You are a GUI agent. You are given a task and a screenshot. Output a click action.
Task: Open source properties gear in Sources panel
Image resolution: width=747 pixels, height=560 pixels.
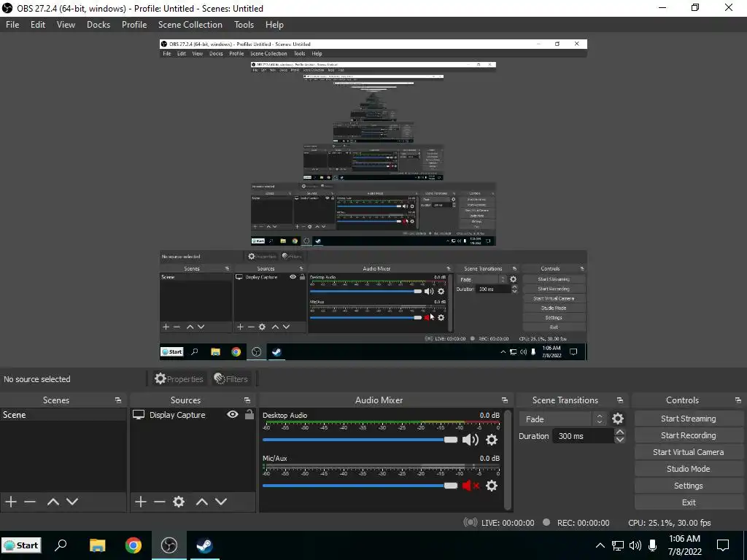tap(179, 502)
